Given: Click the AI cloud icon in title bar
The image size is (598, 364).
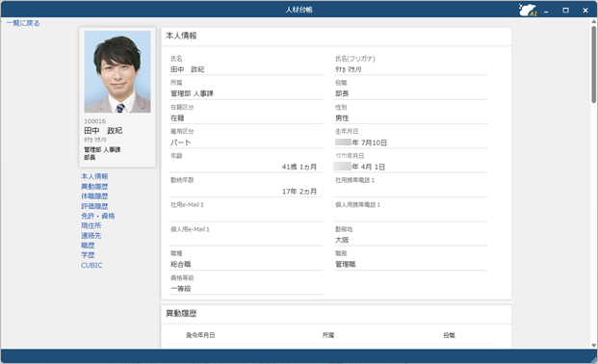Looking at the screenshot, I should pyautogui.click(x=528, y=10).
